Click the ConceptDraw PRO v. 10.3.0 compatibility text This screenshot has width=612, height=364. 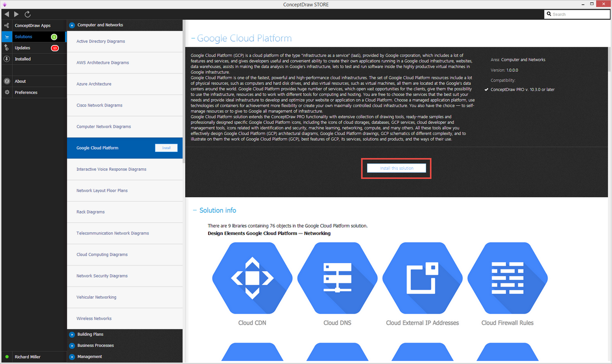(x=522, y=89)
